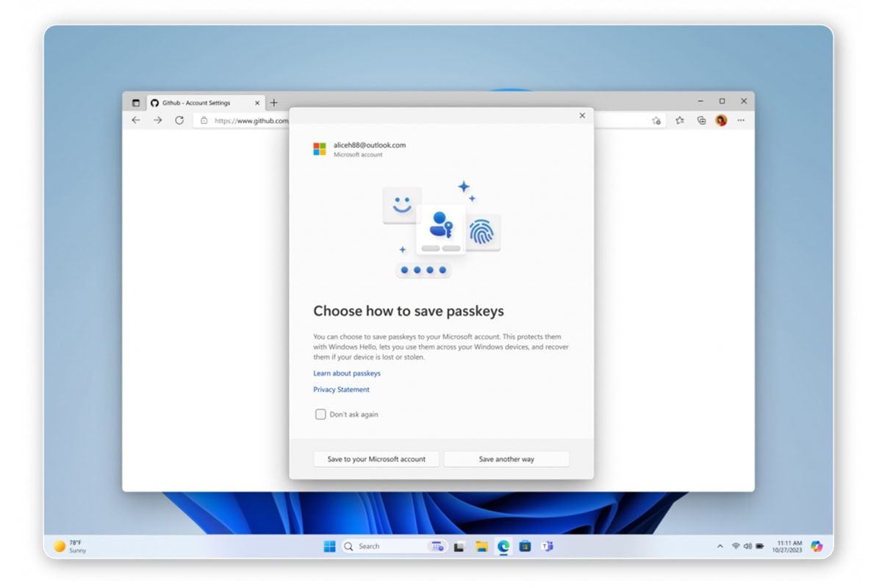Open Edge favorites star icon
This screenshot has width=882, height=588.
coord(680,121)
